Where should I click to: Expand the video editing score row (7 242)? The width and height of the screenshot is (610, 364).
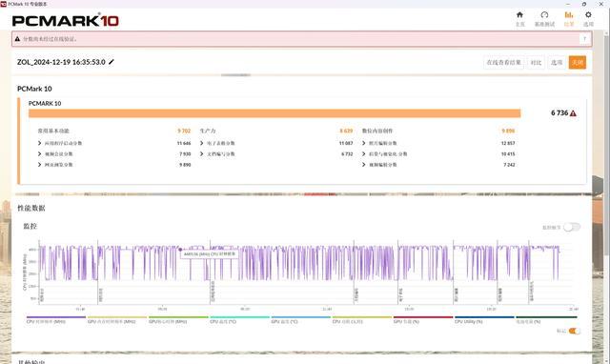coord(438,165)
